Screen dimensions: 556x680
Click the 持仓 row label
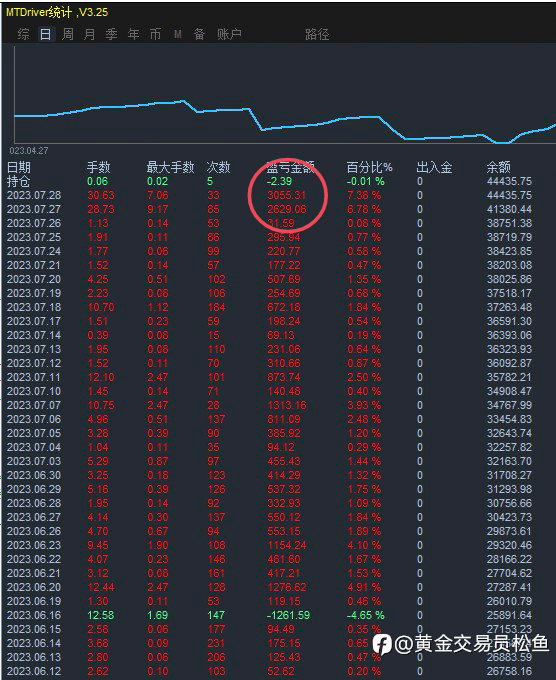click(x=19, y=181)
